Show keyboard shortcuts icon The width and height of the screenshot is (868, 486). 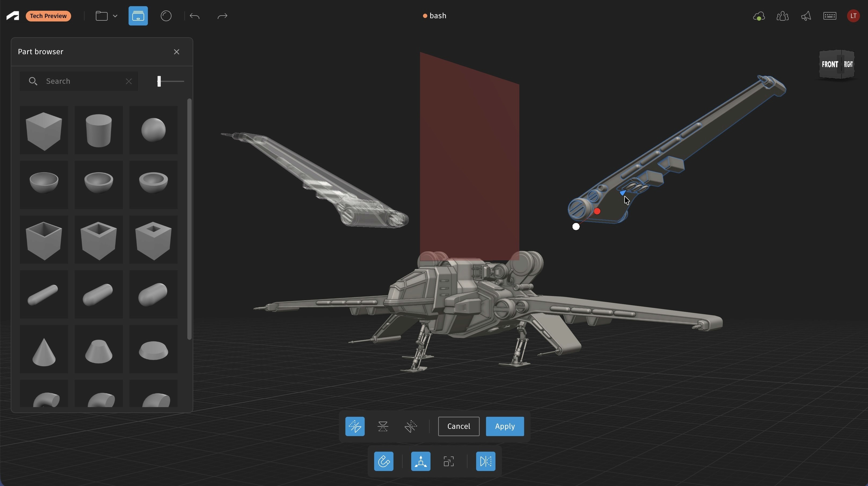(x=830, y=16)
